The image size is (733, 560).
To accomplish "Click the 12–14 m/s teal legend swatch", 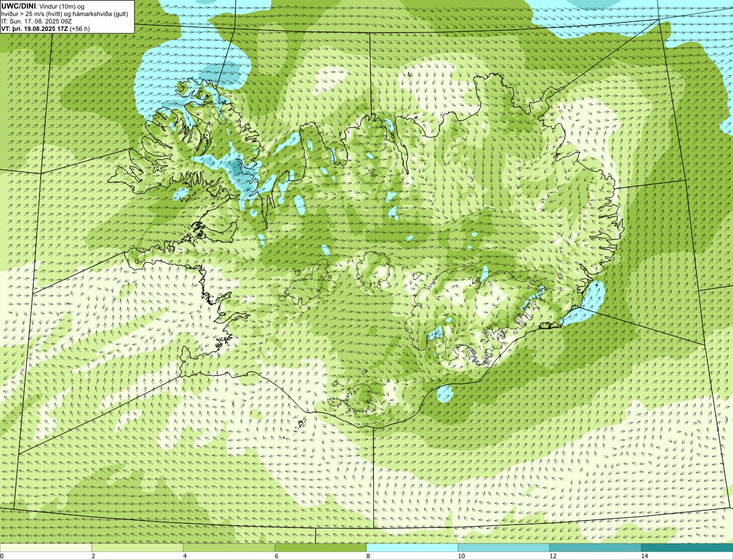I will point(596,547).
